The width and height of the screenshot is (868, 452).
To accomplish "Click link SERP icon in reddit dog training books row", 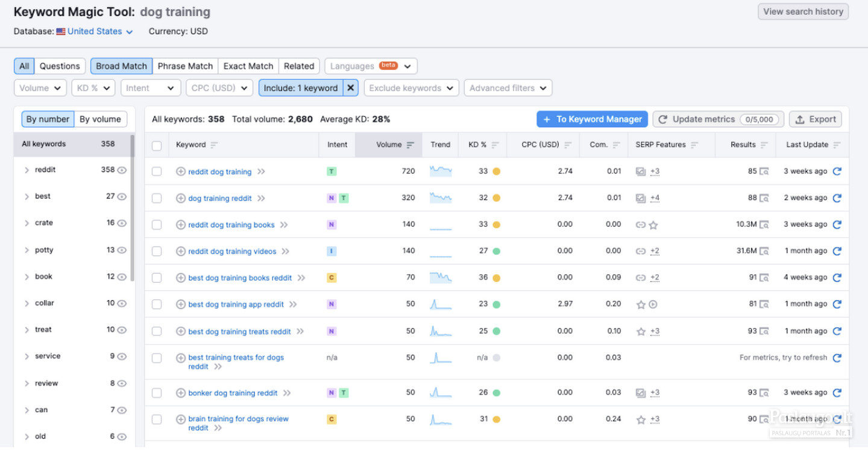I will [641, 225].
